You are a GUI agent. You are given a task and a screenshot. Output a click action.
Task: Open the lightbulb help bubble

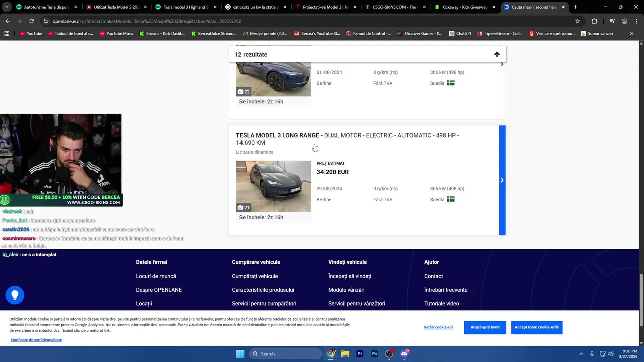click(x=15, y=295)
